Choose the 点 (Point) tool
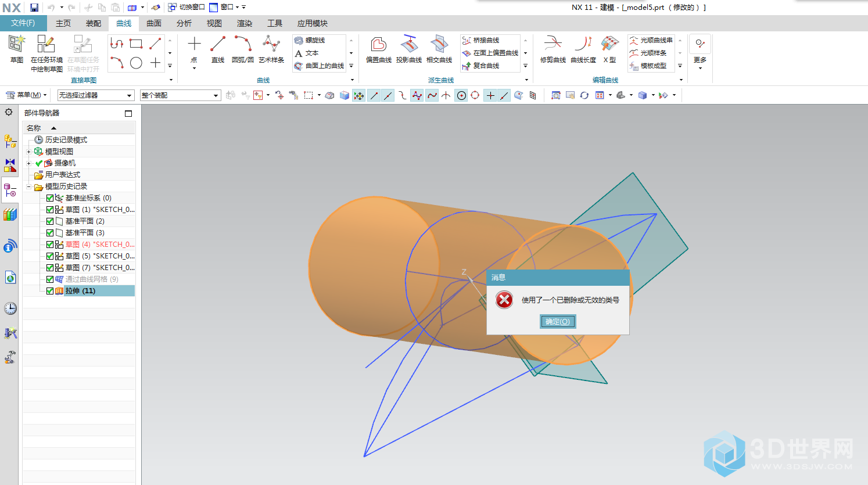868x485 pixels. click(x=194, y=49)
